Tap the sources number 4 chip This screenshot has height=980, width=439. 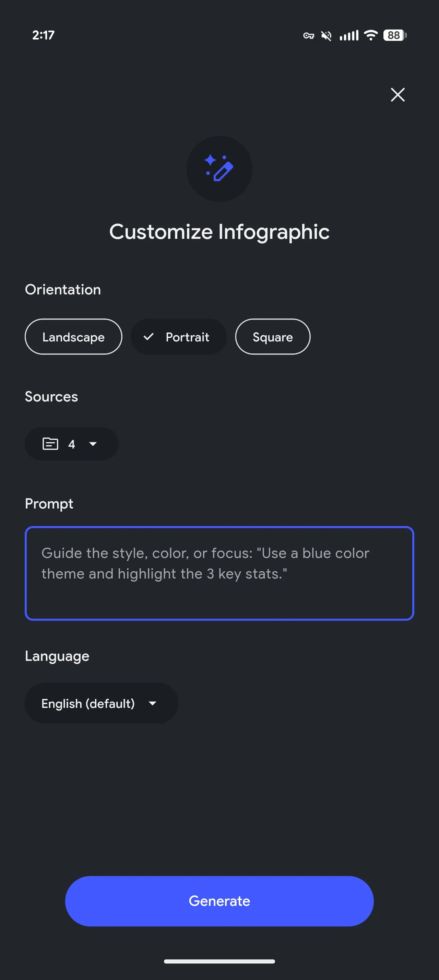pyautogui.click(x=71, y=444)
